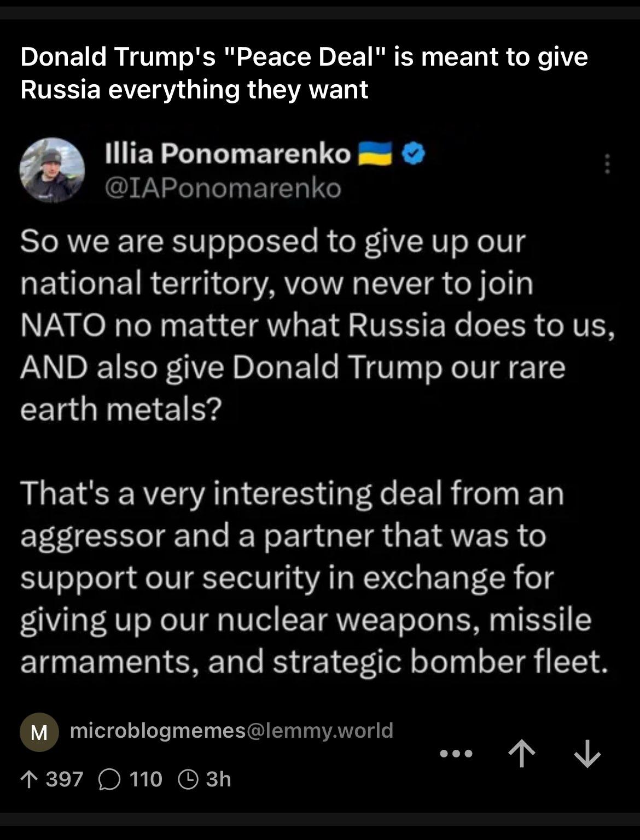Open the horizontal three-dot post options menu

[x=456, y=754]
